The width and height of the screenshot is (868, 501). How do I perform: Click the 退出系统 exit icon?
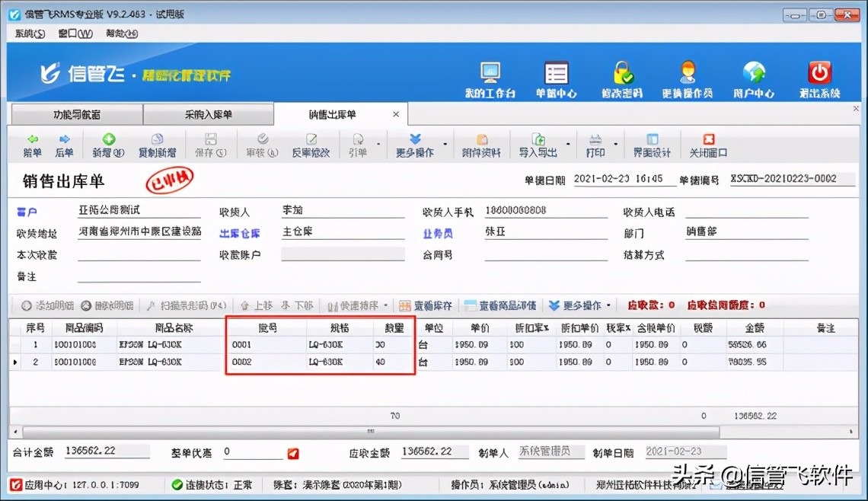click(x=819, y=76)
